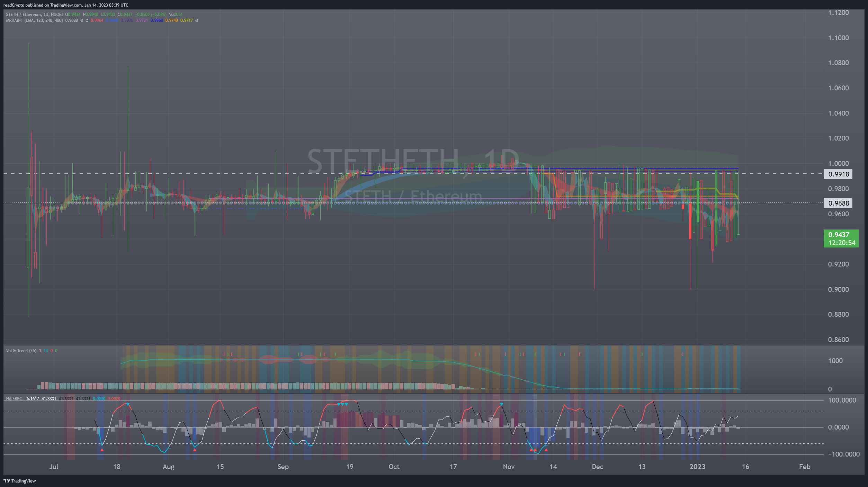868x487 pixels.
Task: Click the 1.0600 price axis label
Action: pos(838,88)
